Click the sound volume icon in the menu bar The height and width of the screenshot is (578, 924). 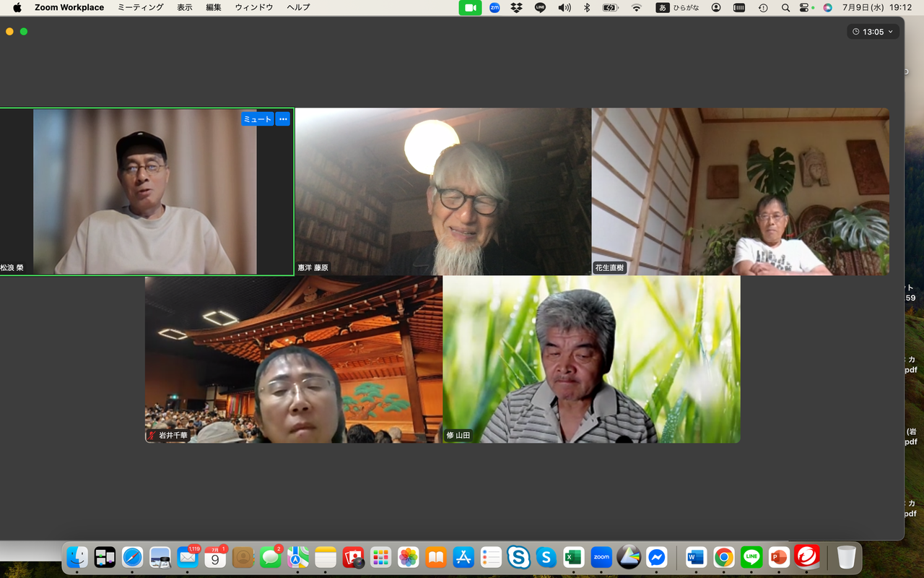(565, 7)
